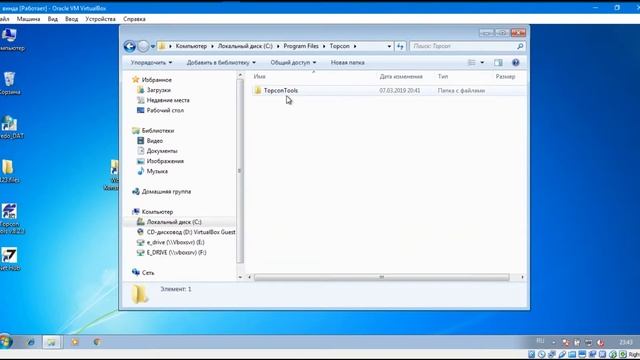Image resolution: width=640 pixels, height=360 pixels.
Task: Open the Изображения library
Action: [165, 161]
